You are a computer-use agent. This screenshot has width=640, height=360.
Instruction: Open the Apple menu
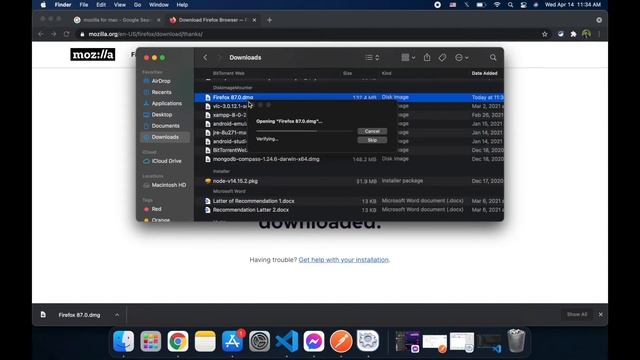pos(43,5)
